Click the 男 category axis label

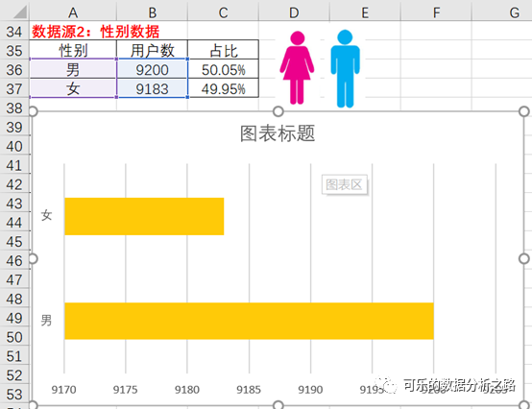(46, 321)
